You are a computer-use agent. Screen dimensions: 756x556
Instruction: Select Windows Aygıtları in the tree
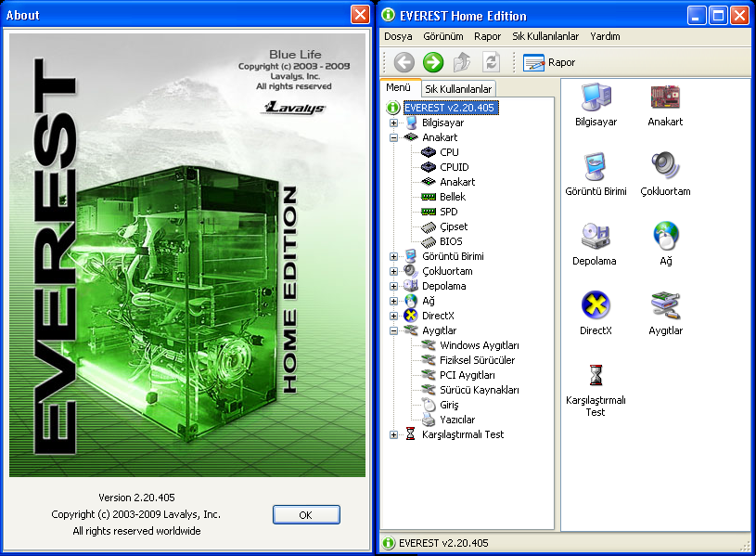point(480,345)
